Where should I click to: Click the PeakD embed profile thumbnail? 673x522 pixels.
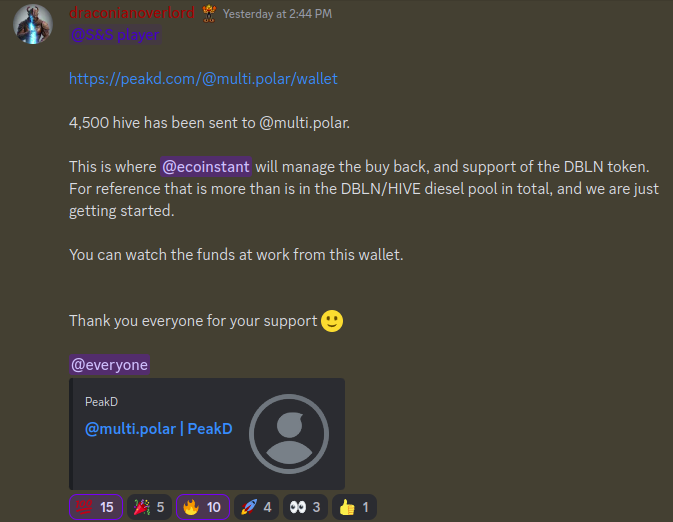[x=289, y=434]
